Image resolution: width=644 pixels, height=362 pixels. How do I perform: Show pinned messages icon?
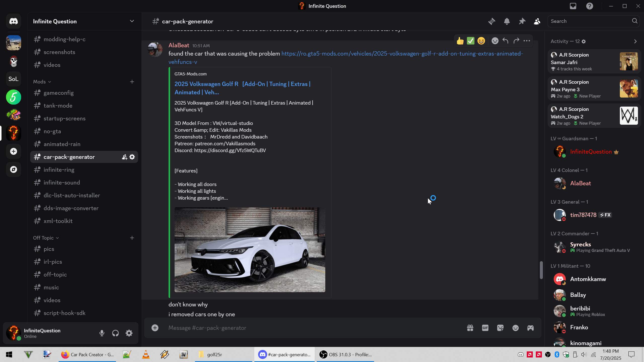point(522,21)
